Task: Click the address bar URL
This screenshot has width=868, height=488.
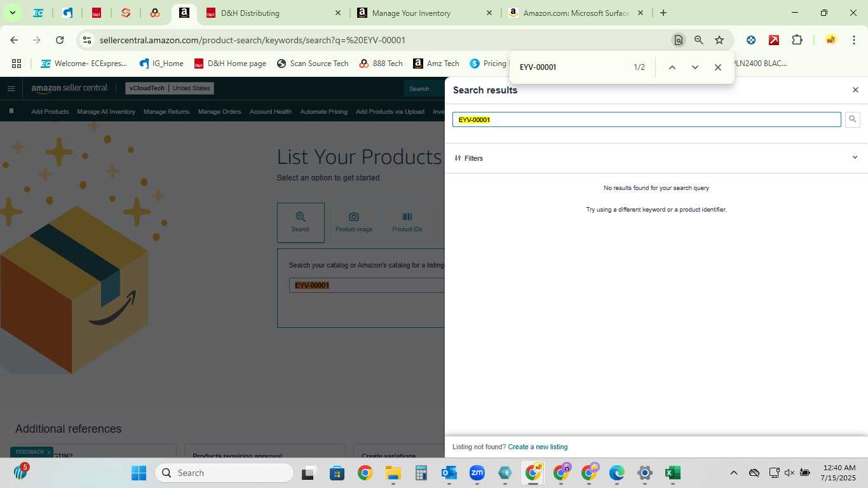Action: coord(252,40)
